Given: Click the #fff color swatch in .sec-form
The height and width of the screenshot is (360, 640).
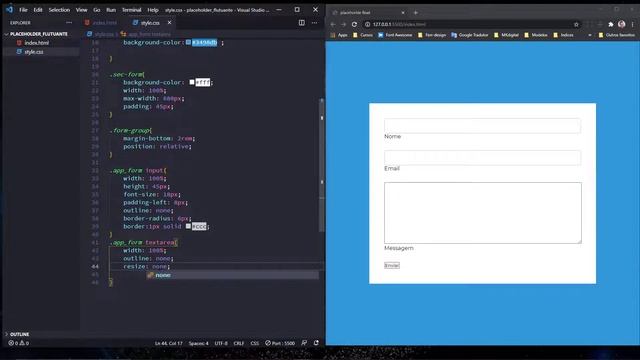Looking at the screenshot, I should pyautogui.click(x=192, y=82).
